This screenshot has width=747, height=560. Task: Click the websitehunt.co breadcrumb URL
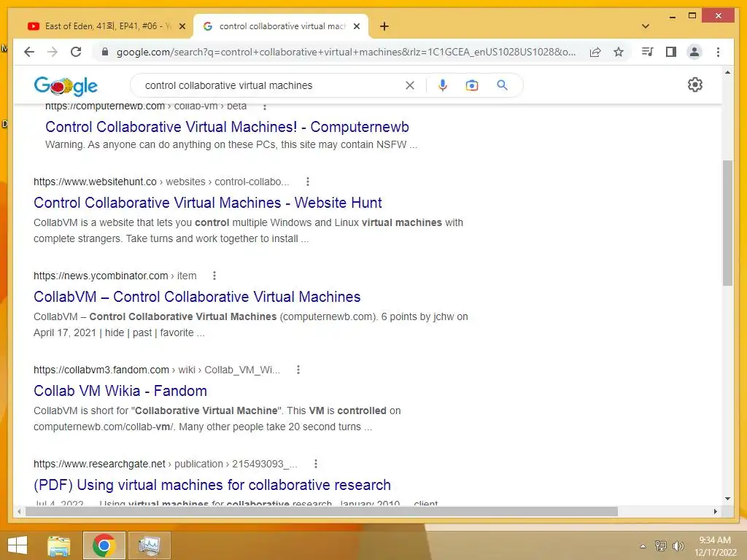[x=161, y=182]
